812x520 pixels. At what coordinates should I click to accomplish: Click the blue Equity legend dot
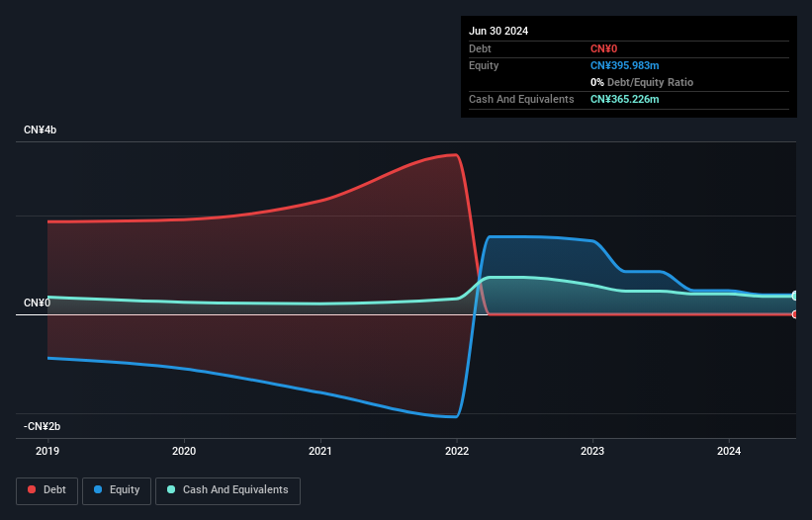click(x=98, y=489)
